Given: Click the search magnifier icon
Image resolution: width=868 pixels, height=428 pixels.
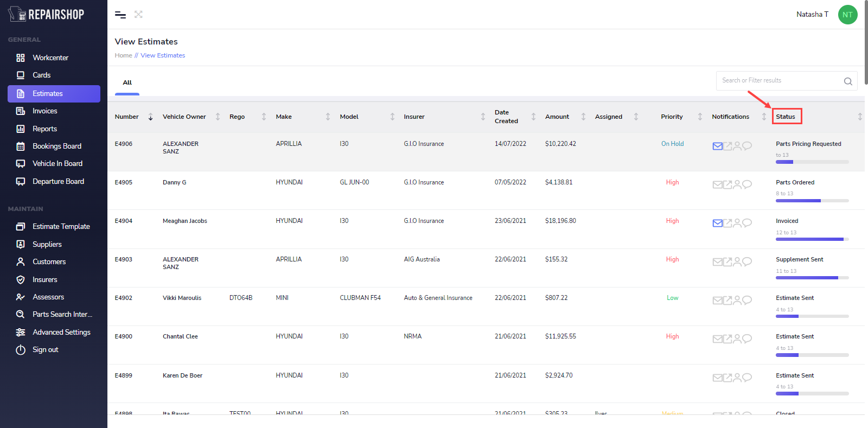Looking at the screenshot, I should tap(848, 81).
